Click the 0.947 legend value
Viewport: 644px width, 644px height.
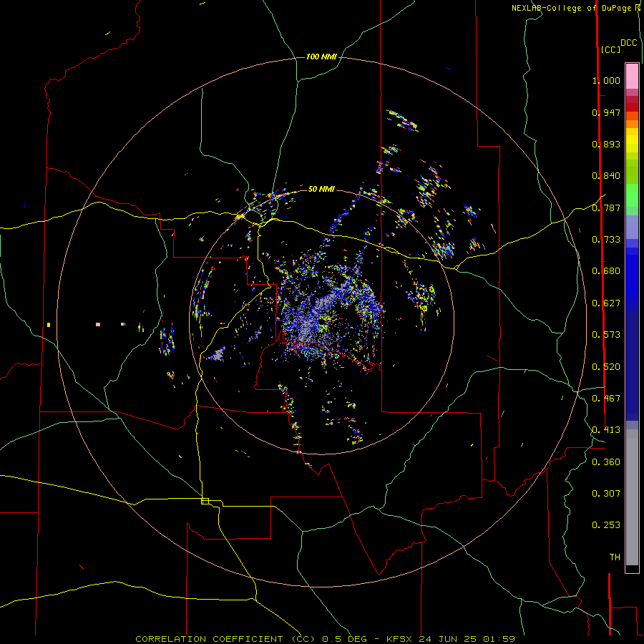coord(606,112)
